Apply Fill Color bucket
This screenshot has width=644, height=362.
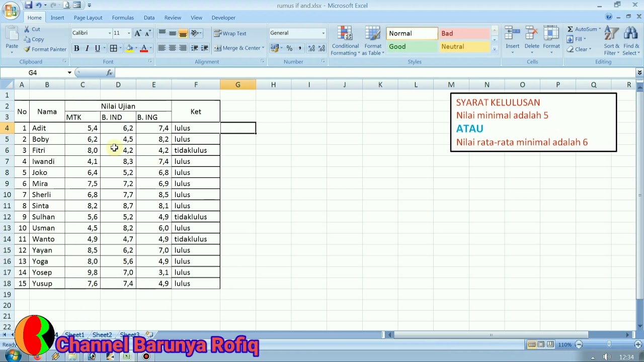[x=129, y=48]
